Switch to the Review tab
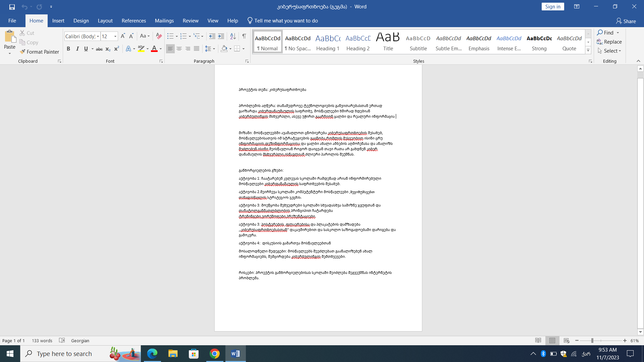644x362 pixels. (x=191, y=21)
